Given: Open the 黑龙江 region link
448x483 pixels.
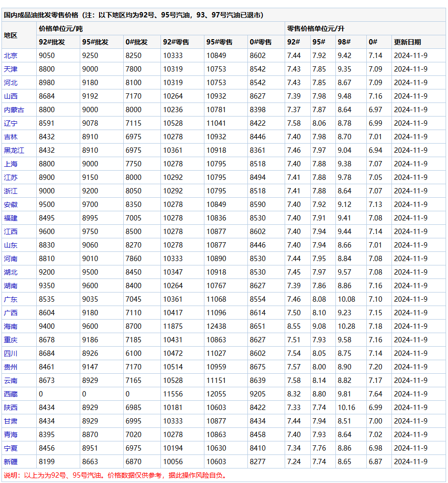Looking at the screenshot, I should point(14,151).
